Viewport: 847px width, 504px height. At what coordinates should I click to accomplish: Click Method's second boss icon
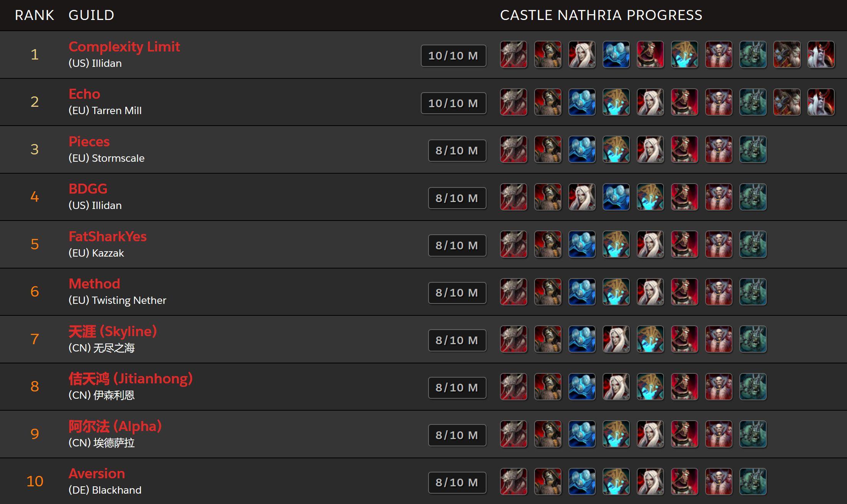click(548, 292)
